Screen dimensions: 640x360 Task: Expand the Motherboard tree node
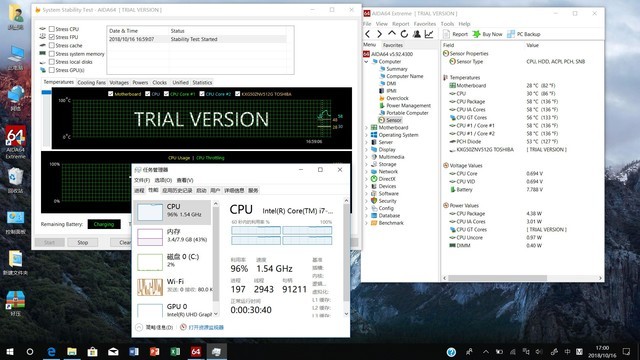pyautogui.click(x=366, y=128)
